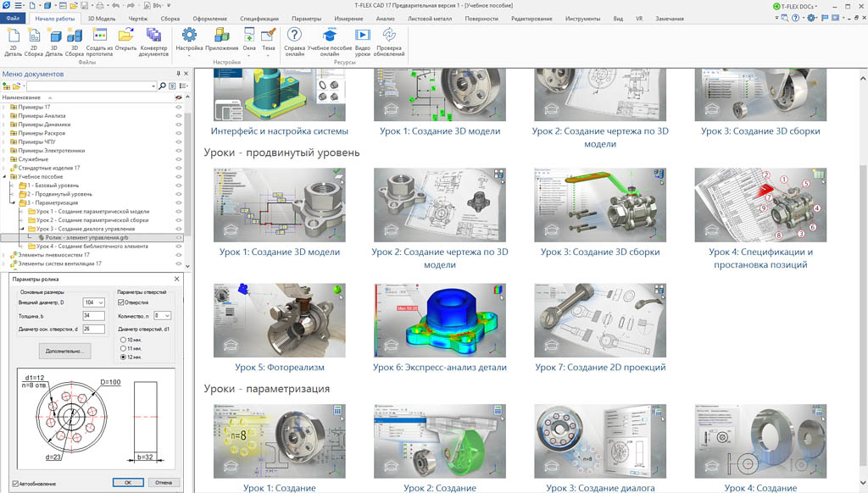The width and height of the screenshot is (868, 493).
Task: Expand the 1 - Базовый уровень folder
Action: tap(14, 186)
